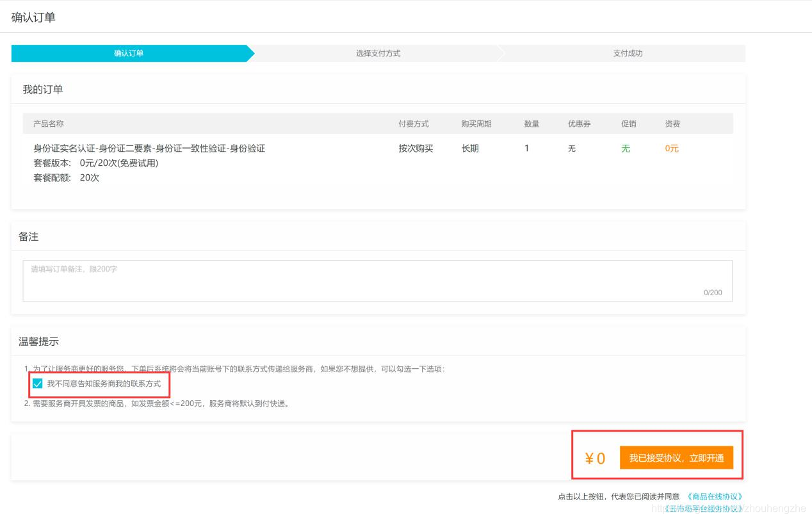
Task: Click the '数量' column header
Action: 532,124
